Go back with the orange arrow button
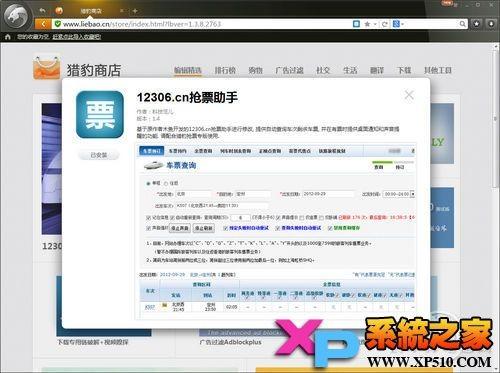Screen dimensions: 500x373 (43, 24)
